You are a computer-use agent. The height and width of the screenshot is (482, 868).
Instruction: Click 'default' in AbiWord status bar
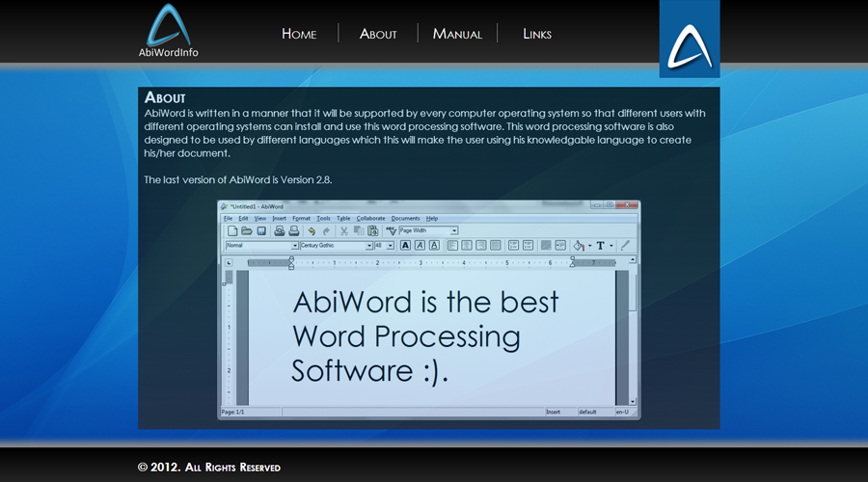pyautogui.click(x=588, y=413)
